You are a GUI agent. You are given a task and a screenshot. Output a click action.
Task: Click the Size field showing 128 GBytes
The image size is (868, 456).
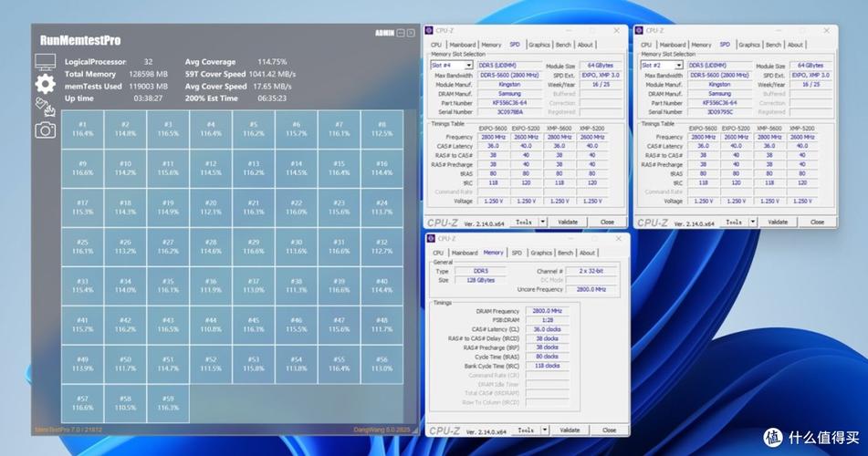[482, 281]
